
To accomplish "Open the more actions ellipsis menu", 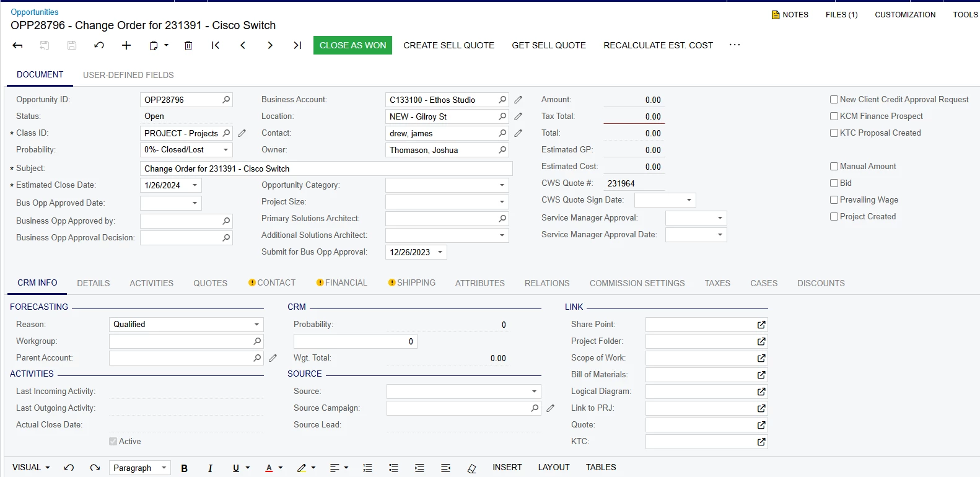I will (x=735, y=45).
